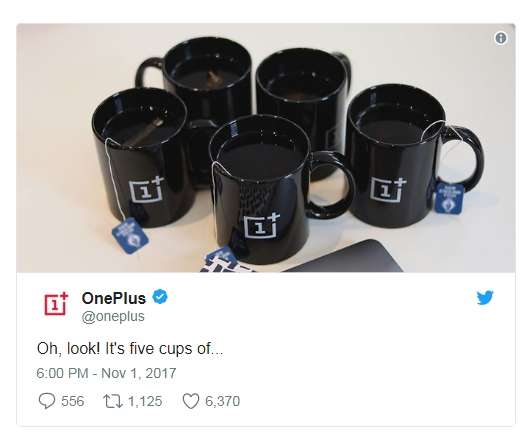This screenshot has width=532, height=437.
Task: Click the 6,370 likes count
Action: [x=223, y=401]
